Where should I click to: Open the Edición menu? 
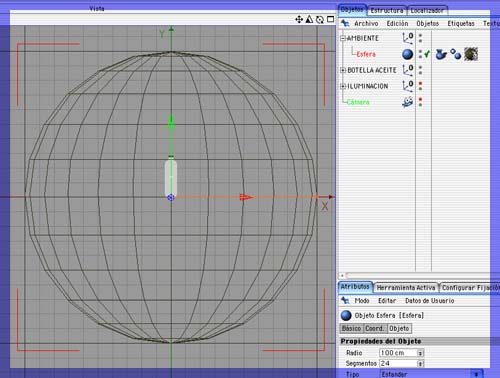[397, 24]
